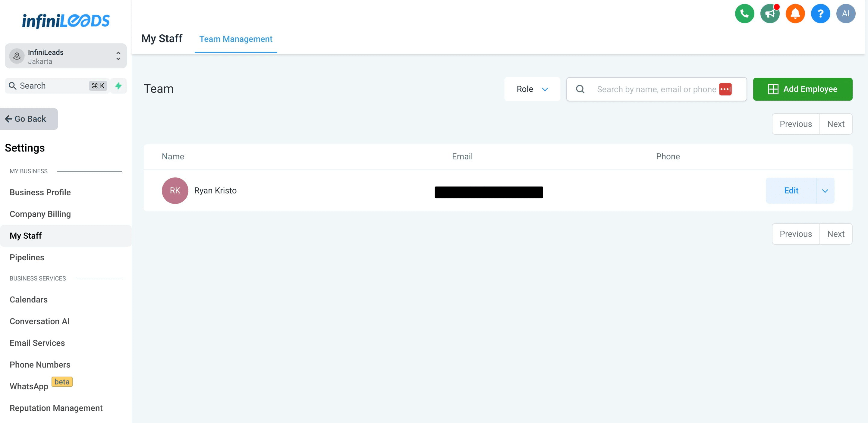Go to Company Billing settings

click(40, 214)
